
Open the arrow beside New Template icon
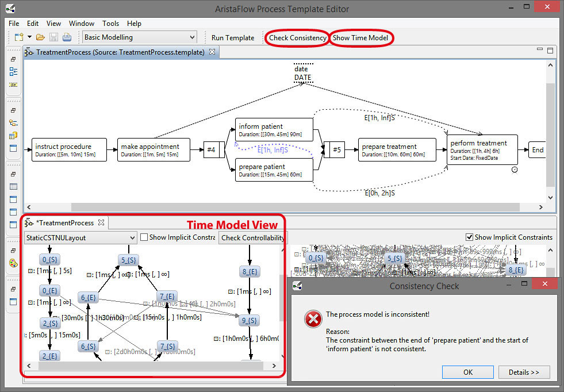click(x=29, y=37)
